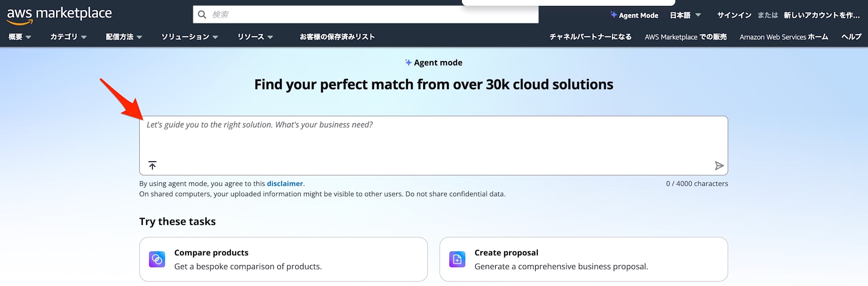Image resolution: width=868 pixels, height=286 pixels.
Task: Open the 日本語 language dropdown
Action: click(x=685, y=15)
